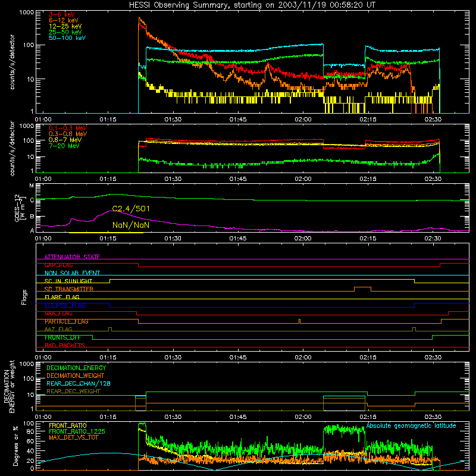The image size is (476, 476).
Task: Click the AAZ_FLAG pulse near 02:25
Action: click(414, 329)
